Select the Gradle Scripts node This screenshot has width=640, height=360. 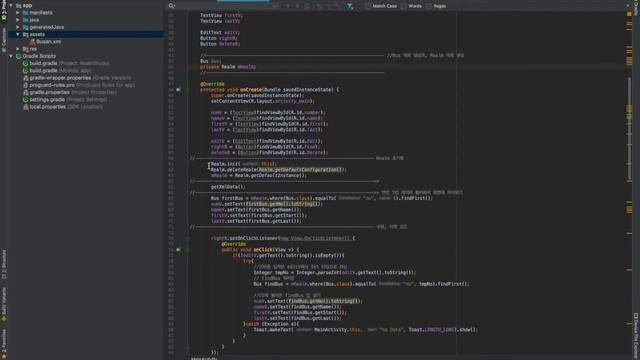tap(39, 56)
